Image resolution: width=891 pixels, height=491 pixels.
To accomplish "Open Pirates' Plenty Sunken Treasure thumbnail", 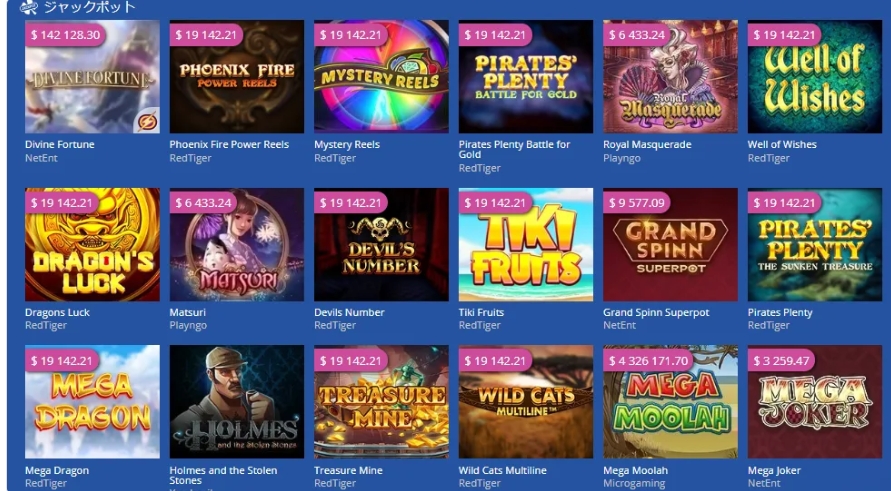I will click(x=815, y=244).
